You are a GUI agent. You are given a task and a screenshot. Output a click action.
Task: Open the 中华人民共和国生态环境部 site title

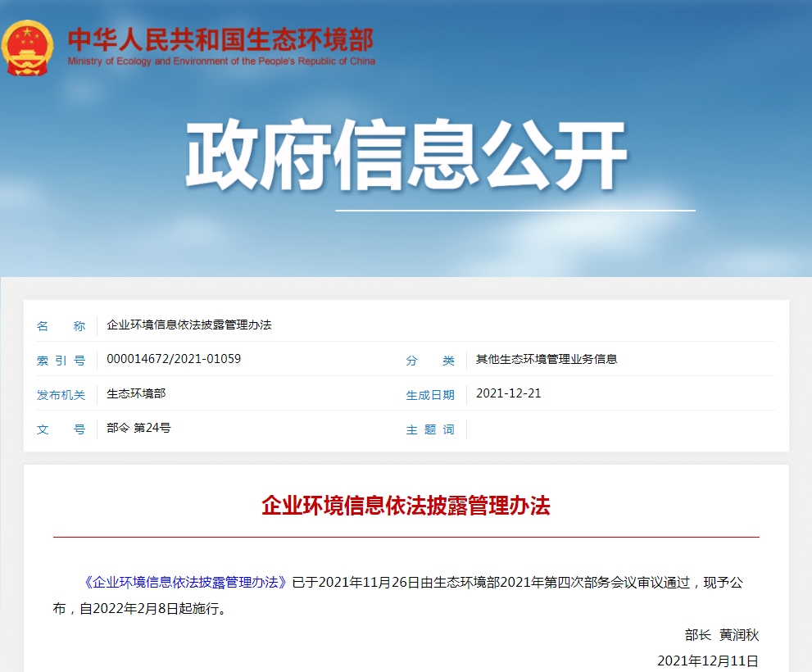click(220, 39)
